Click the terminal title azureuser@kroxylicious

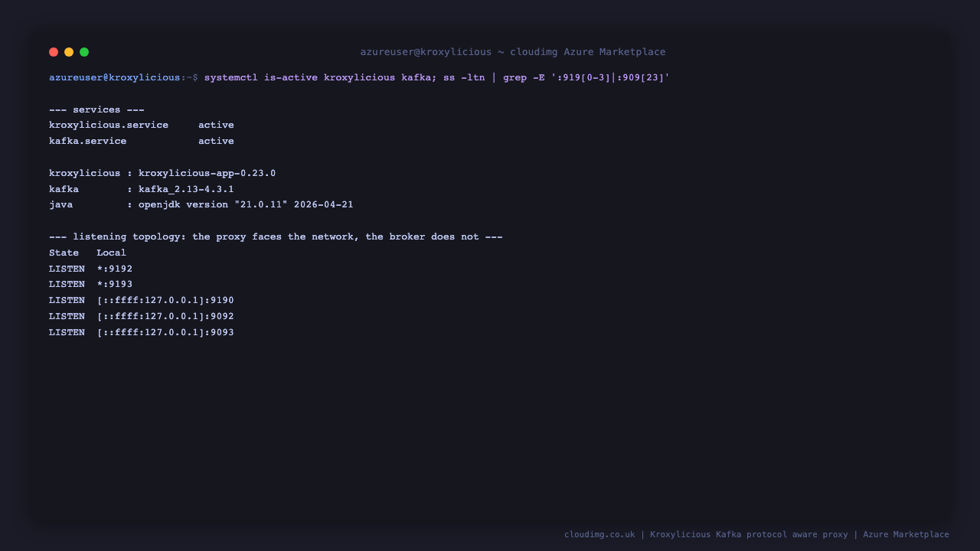pos(426,52)
